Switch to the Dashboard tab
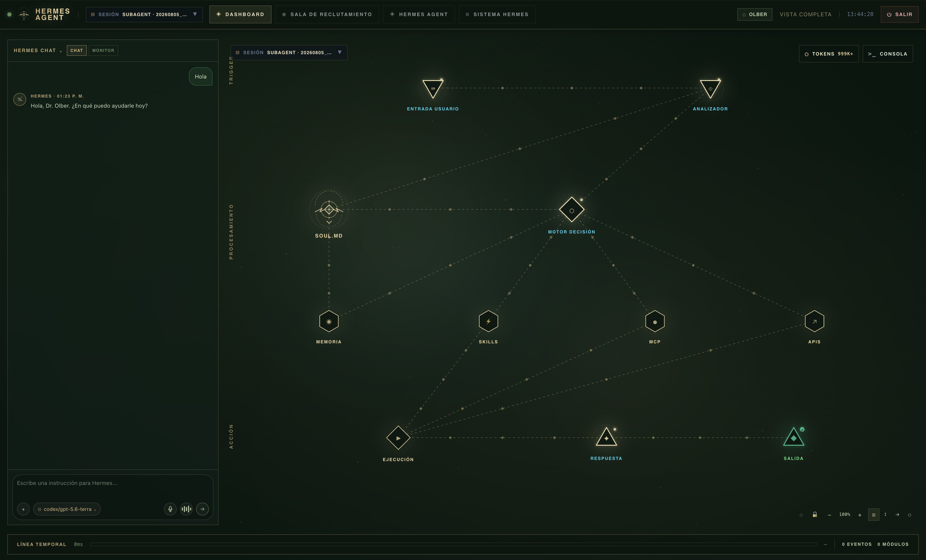Viewport: 926px width, 560px height. coord(240,14)
